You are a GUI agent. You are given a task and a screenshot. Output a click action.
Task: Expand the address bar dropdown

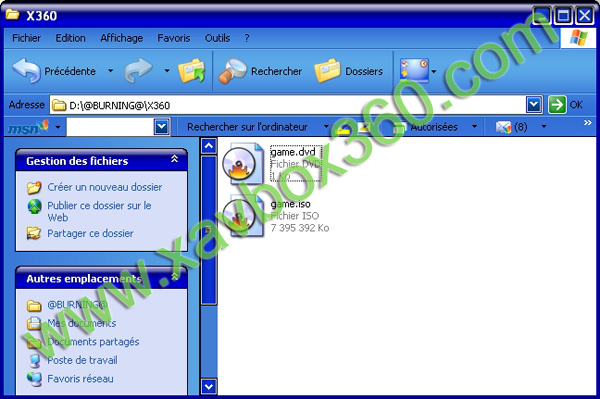coord(534,105)
